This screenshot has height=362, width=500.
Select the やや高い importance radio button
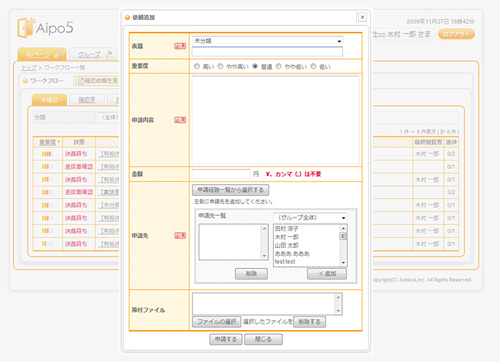pyautogui.click(x=220, y=66)
